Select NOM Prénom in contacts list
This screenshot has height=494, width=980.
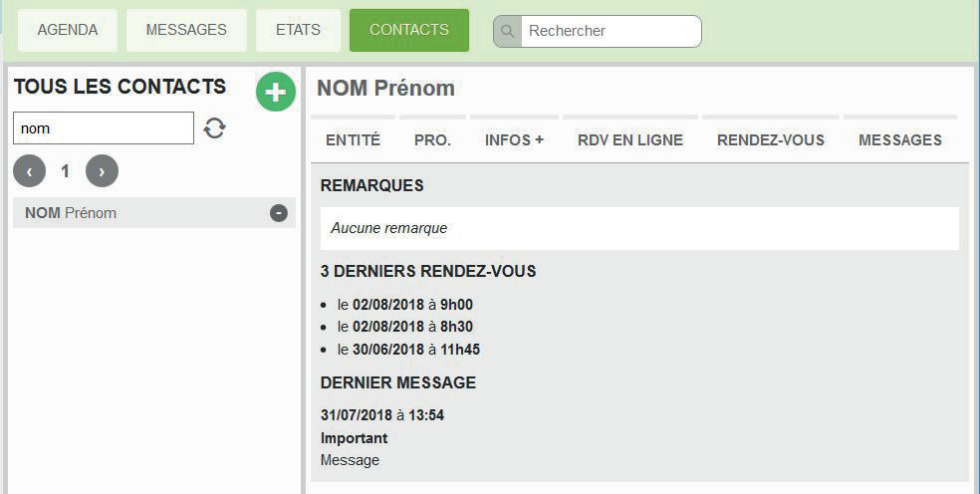(139, 213)
